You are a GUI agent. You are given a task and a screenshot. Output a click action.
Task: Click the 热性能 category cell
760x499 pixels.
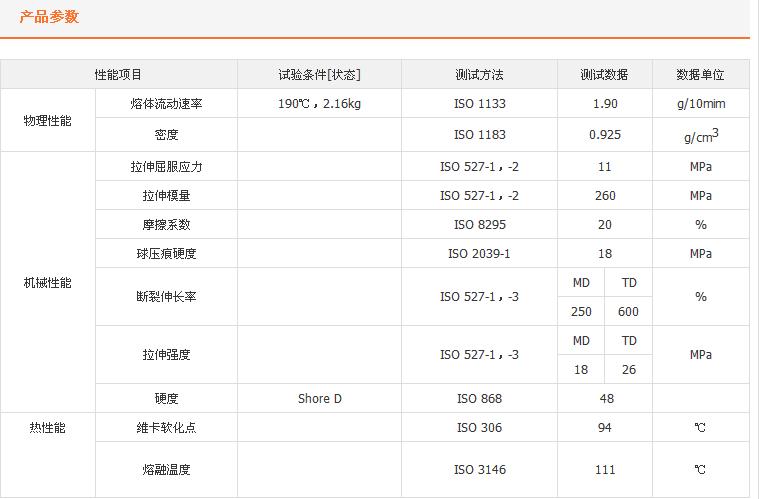[x=48, y=428]
